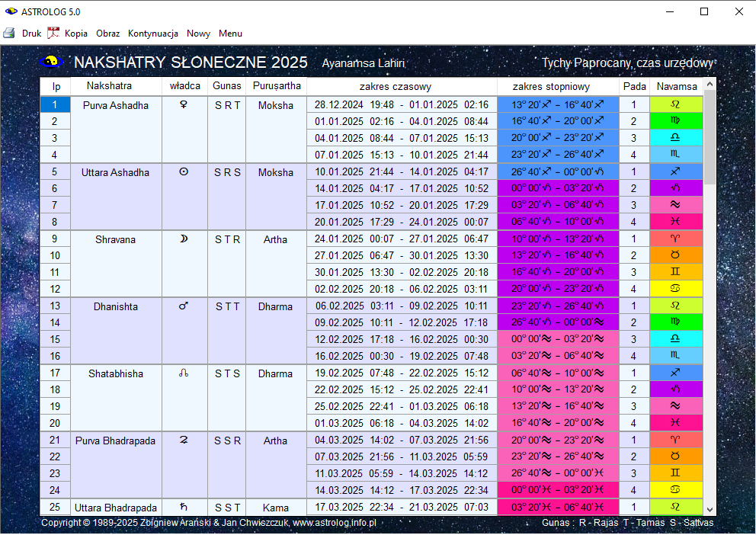Click Saturn ruler symbol for Uttara Bhadrapada

[184, 508]
